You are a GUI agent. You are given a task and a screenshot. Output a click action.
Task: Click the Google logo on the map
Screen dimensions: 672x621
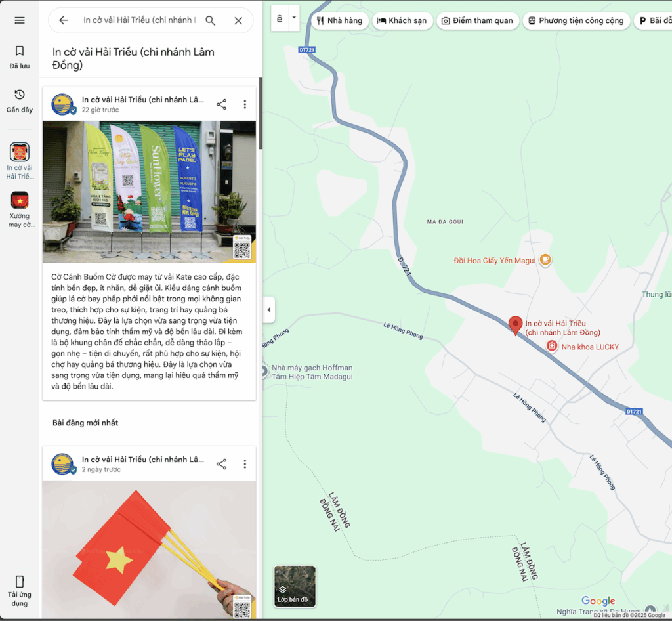coord(598,601)
